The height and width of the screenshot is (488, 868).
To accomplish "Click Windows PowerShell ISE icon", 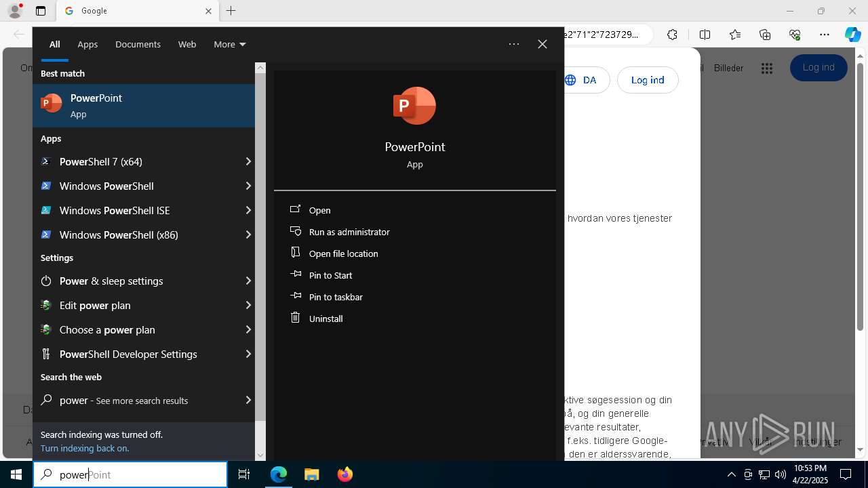I will (46, 210).
